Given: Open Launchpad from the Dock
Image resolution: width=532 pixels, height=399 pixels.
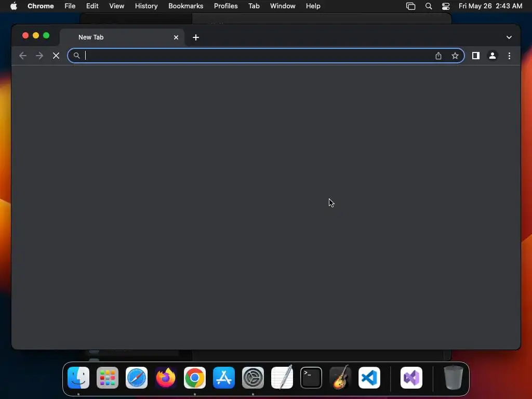Looking at the screenshot, I should [x=108, y=378].
